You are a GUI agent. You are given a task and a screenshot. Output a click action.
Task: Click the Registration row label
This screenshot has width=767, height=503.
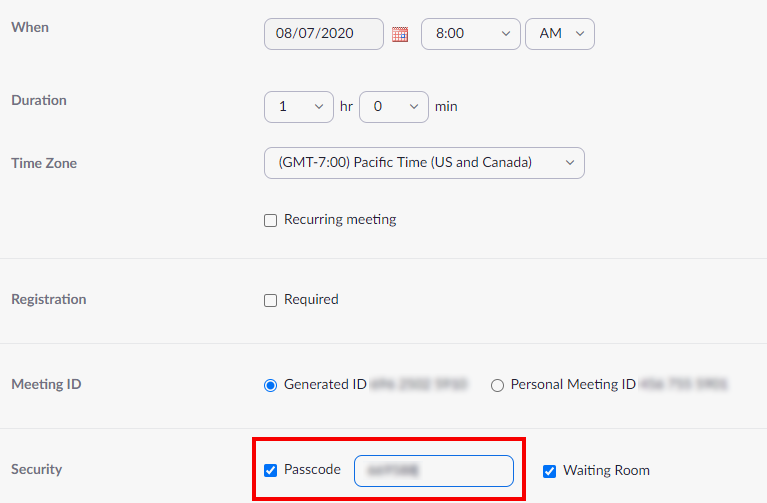tap(49, 299)
